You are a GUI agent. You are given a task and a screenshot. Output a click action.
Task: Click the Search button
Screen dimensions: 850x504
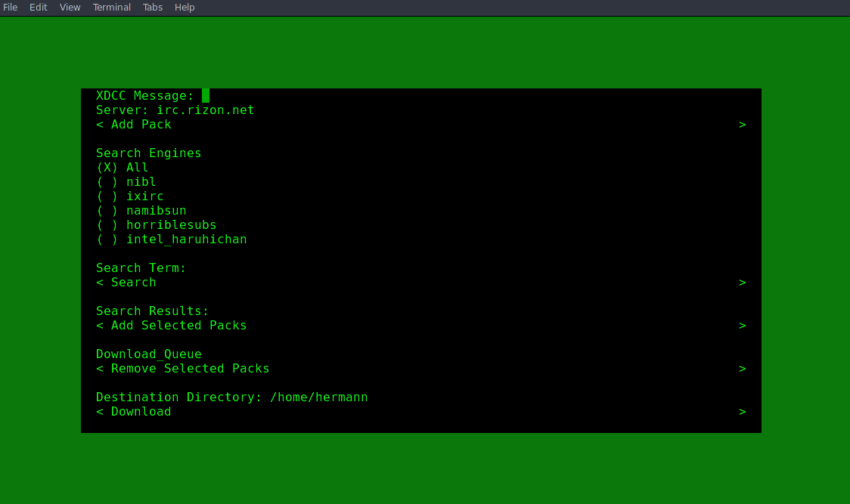pos(421,283)
